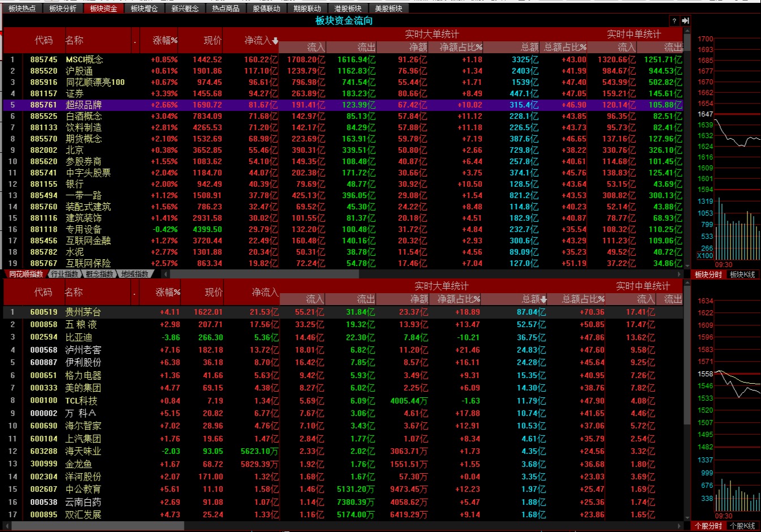Image resolution: width=761 pixels, height=532 pixels.
Task: Select the 板块资金 tab
Action: click(104, 8)
